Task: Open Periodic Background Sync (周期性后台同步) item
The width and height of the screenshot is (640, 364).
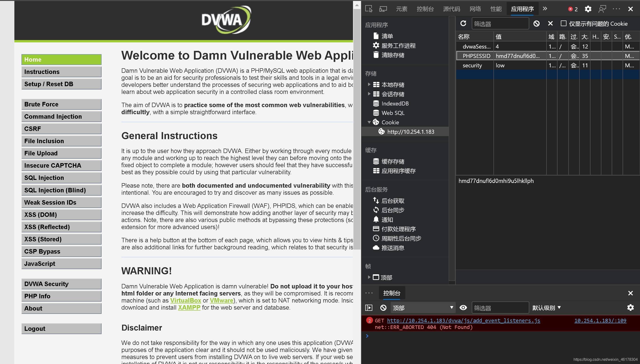Action: tap(397, 239)
